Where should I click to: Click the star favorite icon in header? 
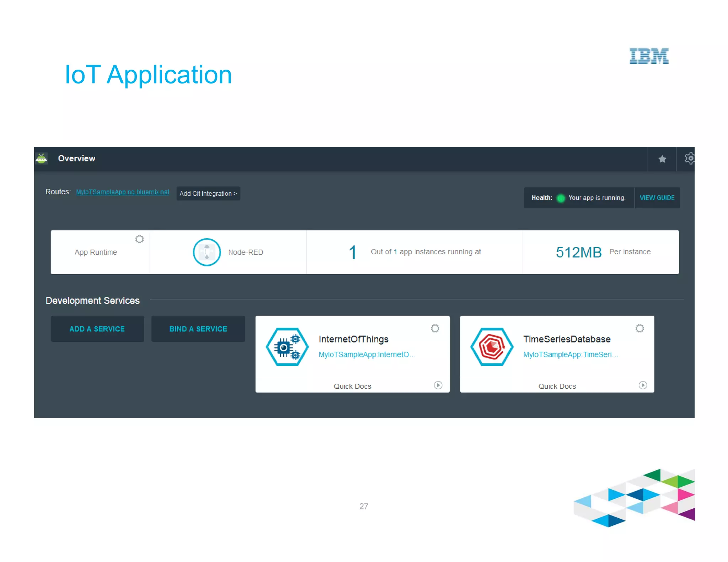point(662,159)
